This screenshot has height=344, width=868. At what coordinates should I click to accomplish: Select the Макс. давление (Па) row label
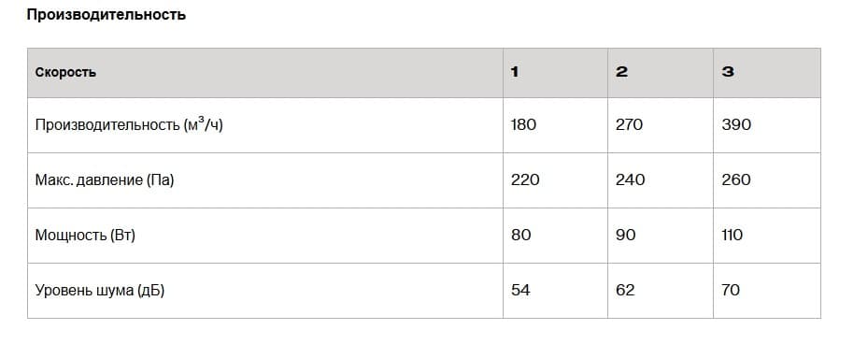pos(105,180)
